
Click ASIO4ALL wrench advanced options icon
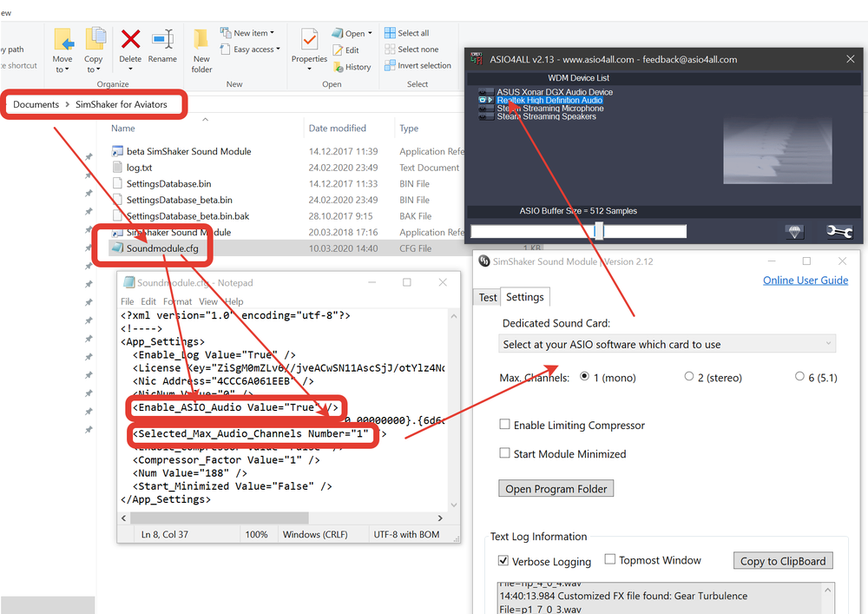(839, 231)
